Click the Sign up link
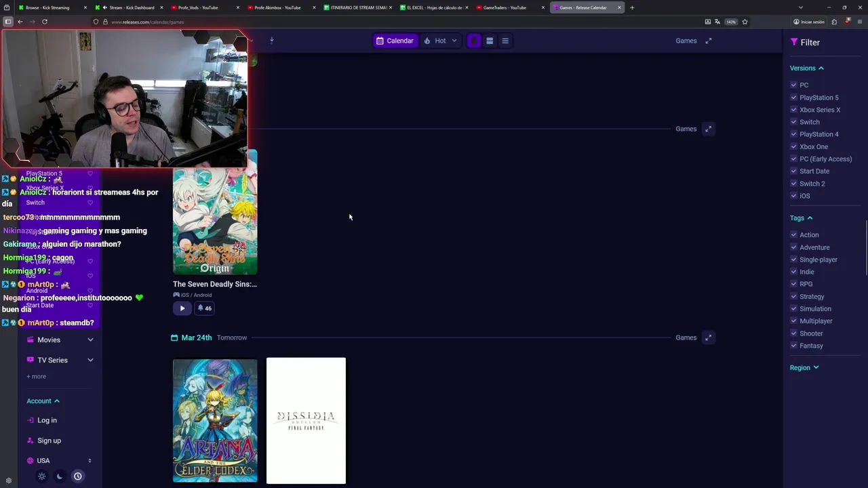Image resolution: width=868 pixels, height=488 pixels. coord(49,441)
